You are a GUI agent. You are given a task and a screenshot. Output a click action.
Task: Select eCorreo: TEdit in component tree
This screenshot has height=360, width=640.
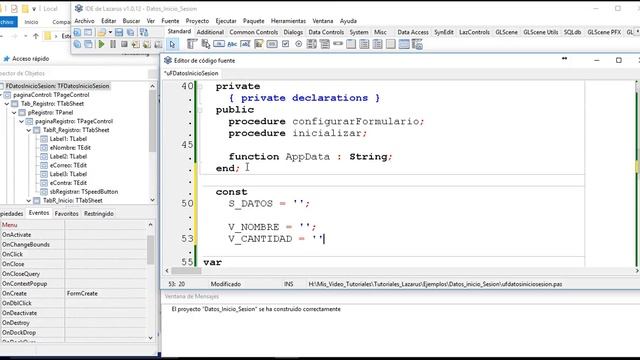(68, 165)
